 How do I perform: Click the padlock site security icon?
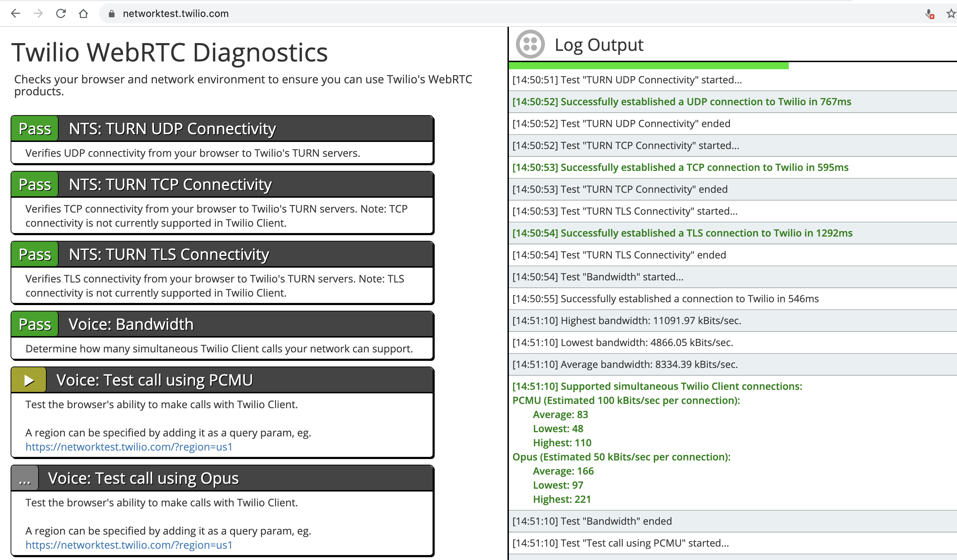pyautogui.click(x=111, y=14)
